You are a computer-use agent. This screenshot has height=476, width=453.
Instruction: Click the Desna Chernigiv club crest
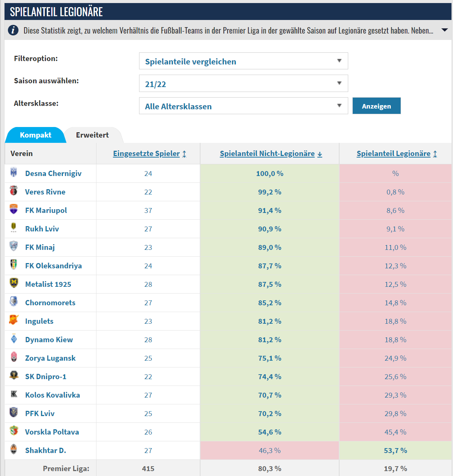[x=14, y=172]
